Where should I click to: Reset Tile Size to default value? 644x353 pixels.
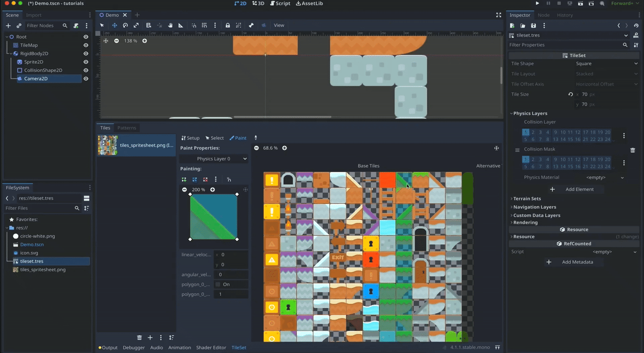(571, 94)
